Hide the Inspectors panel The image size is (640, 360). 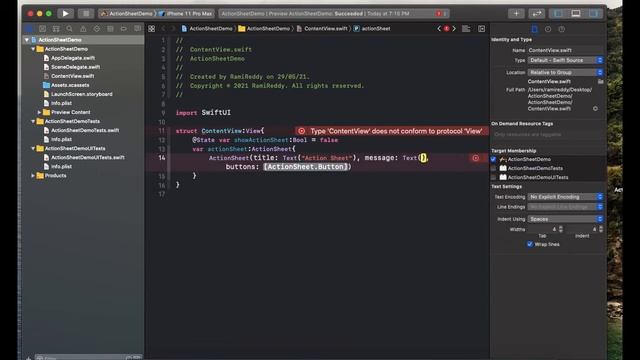[x=593, y=13]
